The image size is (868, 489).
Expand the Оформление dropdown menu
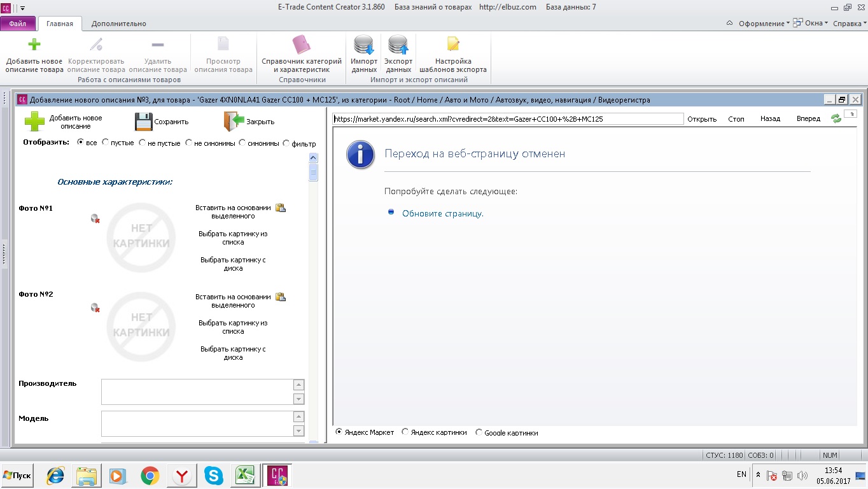click(764, 24)
